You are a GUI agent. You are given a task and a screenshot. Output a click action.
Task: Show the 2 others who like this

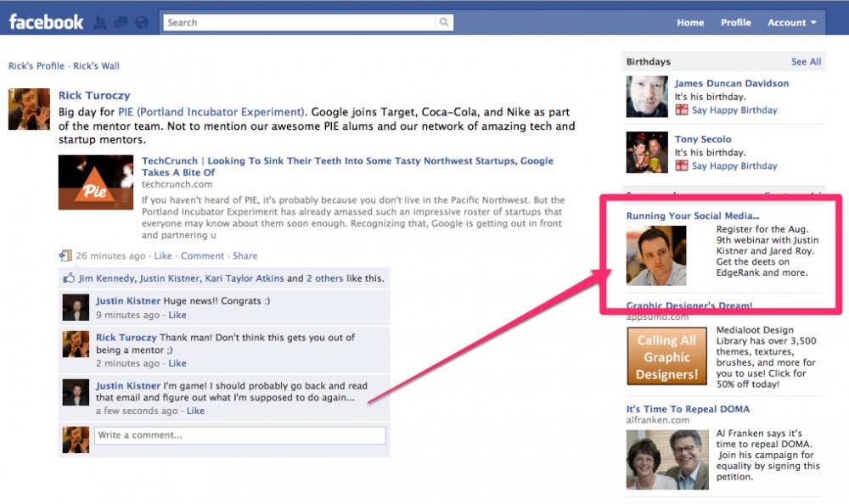326,278
